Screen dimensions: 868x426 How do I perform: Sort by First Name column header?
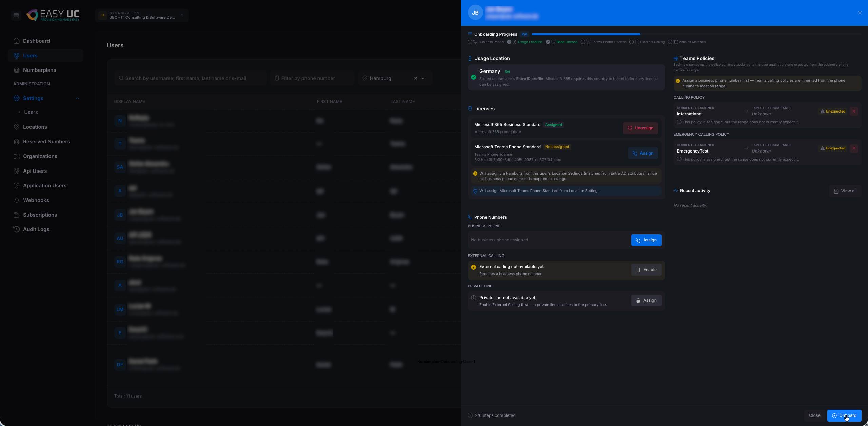[329, 102]
